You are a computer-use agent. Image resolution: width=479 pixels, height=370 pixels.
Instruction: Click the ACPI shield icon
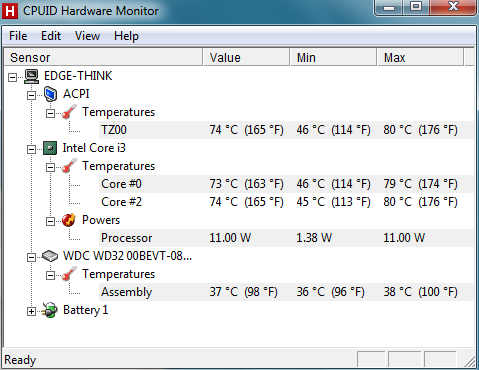coord(50,94)
